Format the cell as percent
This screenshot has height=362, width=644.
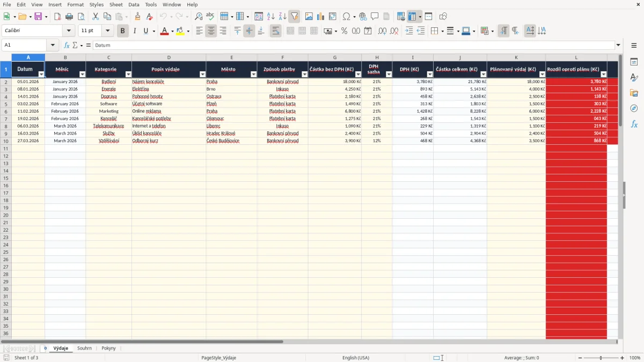click(x=345, y=31)
